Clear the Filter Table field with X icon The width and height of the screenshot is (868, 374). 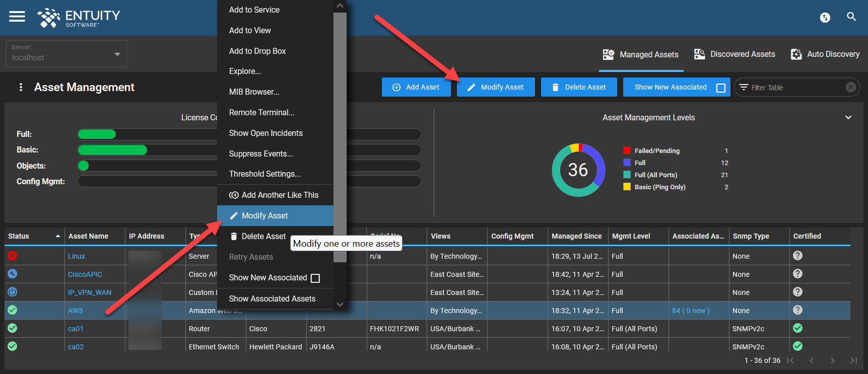(x=851, y=87)
